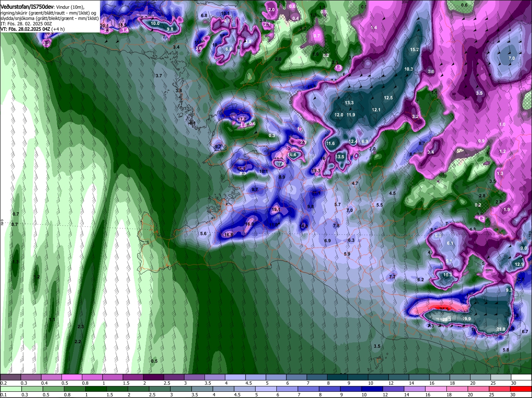
Task: Click the 7.7 value on the map
Action: (392, 277)
